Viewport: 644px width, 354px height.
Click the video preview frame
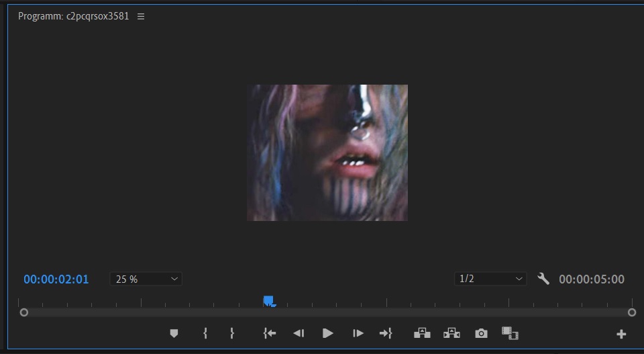pos(327,153)
